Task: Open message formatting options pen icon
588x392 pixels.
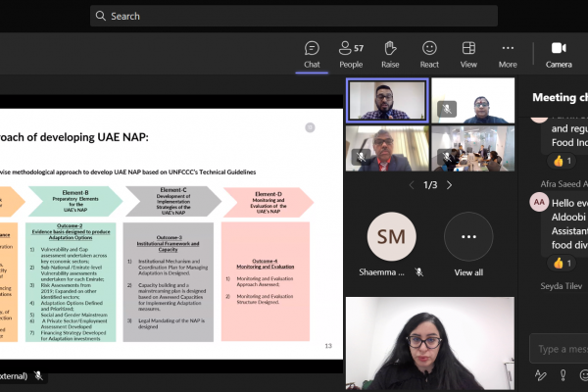Action: [x=540, y=375]
